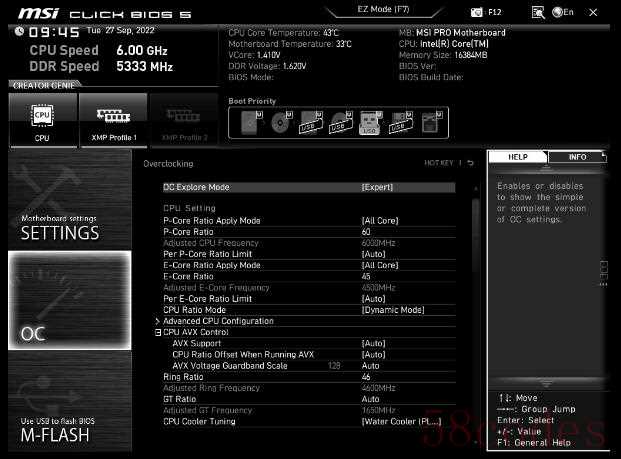Select the hard disk boot priority icon
Viewport: 621px width, 459px height.
tap(251, 123)
